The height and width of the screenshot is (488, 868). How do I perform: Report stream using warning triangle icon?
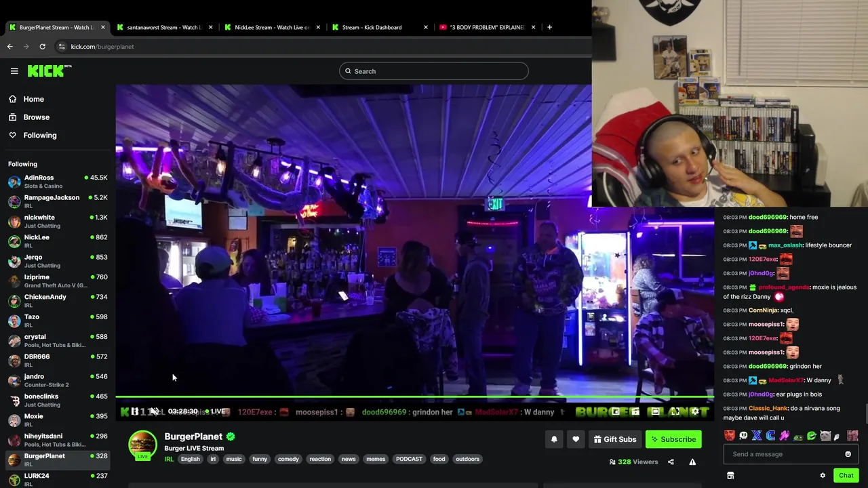tap(692, 462)
